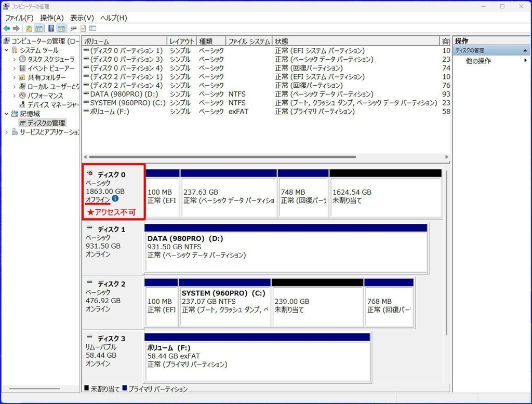Click the 共有フォルダー icon
532x404 pixels.
tap(22, 77)
